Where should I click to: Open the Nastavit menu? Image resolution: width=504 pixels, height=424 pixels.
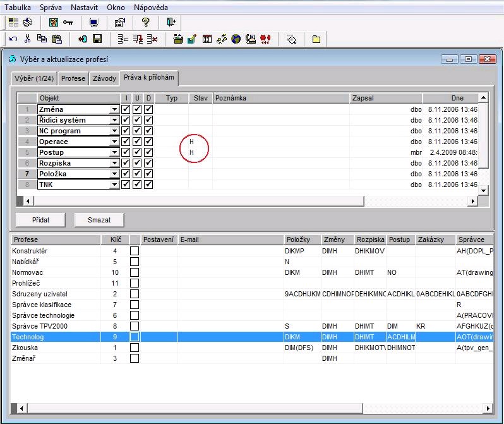tap(84, 8)
